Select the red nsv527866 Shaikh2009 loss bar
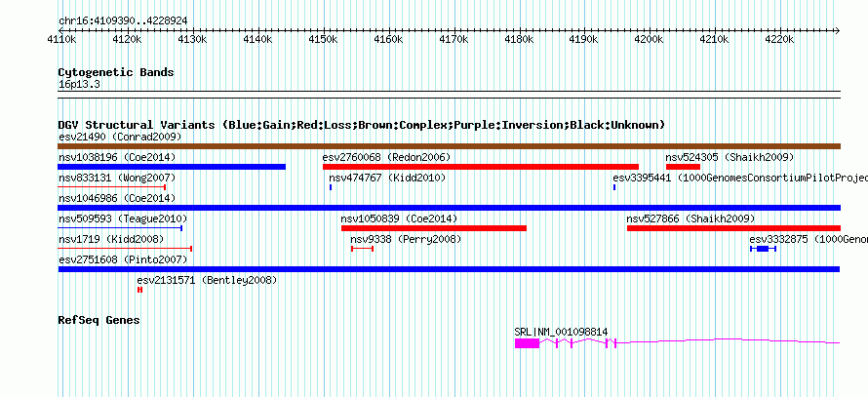The width and height of the screenshot is (868, 397). tap(733, 228)
